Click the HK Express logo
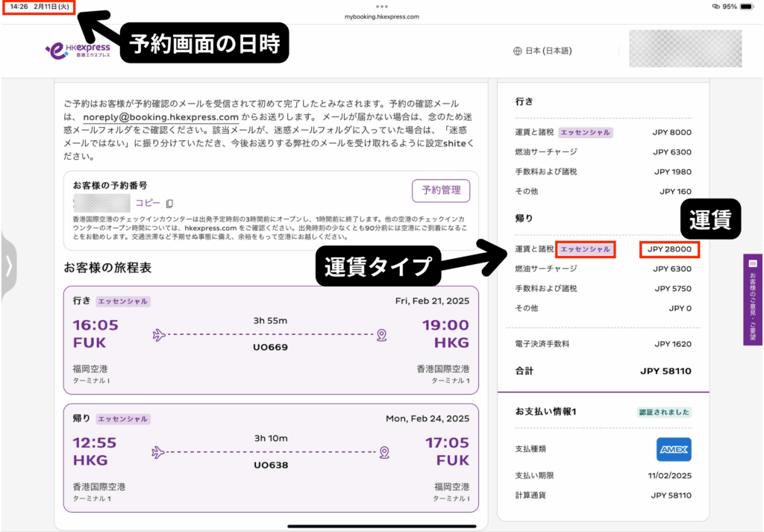This screenshot has width=764, height=532. 78,51
